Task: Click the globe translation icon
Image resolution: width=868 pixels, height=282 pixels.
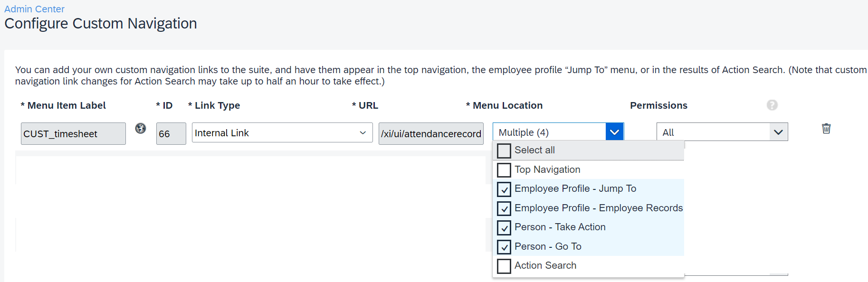Action: 141,128
